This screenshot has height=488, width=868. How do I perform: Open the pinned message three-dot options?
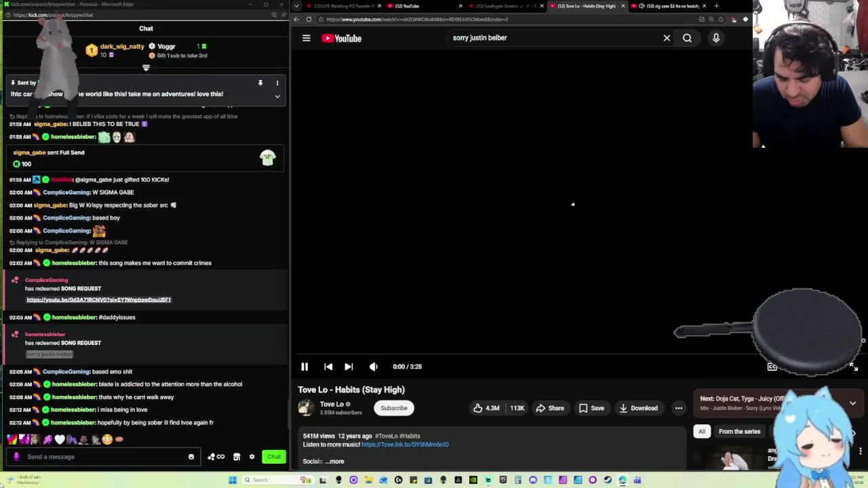pyautogui.click(x=277, y=83)
